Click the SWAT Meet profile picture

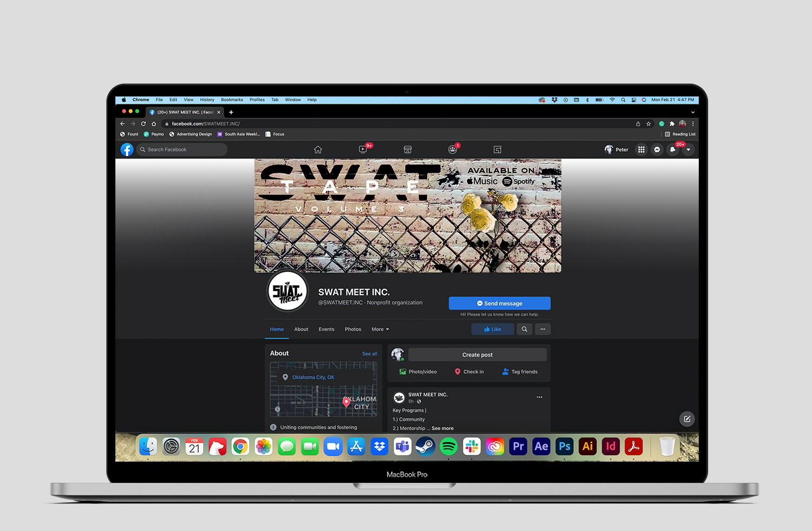pyautogui.click(x=287, y=292)
